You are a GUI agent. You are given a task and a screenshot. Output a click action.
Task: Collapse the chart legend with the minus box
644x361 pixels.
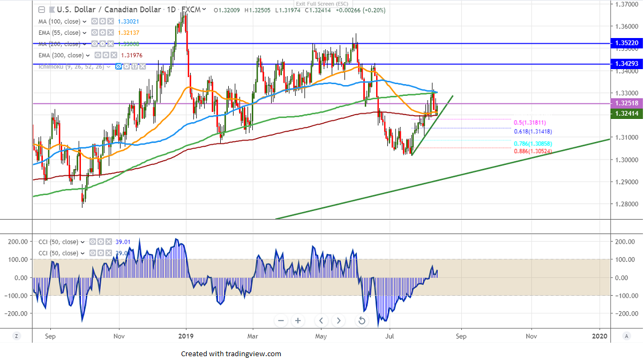[42, 10]
